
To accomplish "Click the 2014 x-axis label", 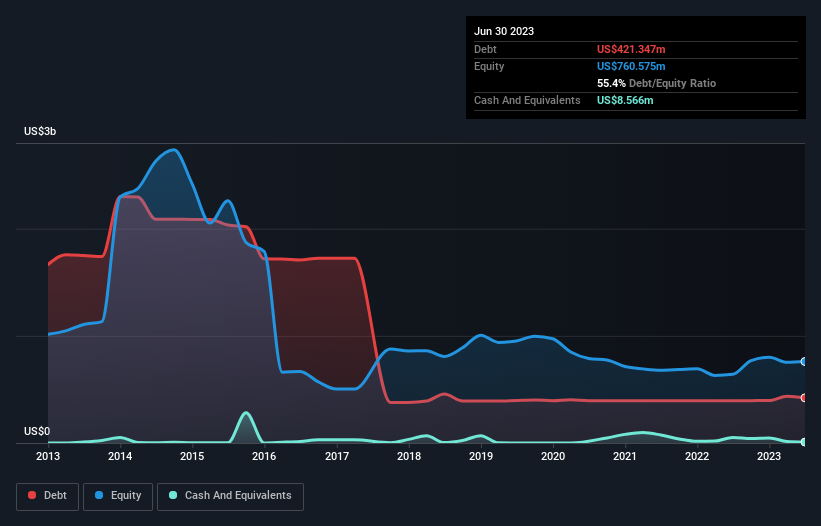I will (x=120, y=456).
